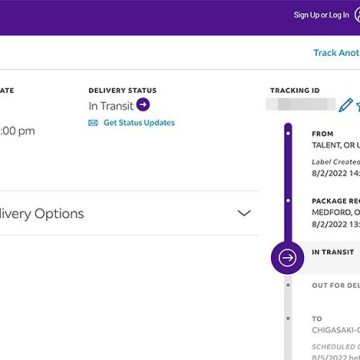Click the In Transit purple arrow icon
Image resolution: width=360 pixels, height=360 pixels.
click(143, 105)
